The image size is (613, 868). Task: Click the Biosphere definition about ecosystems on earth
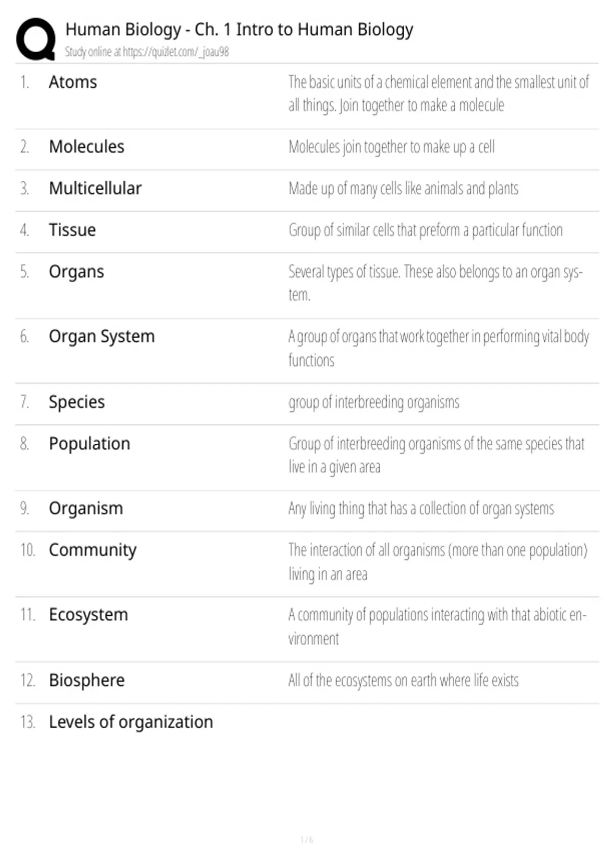click(x=403, y=681)
